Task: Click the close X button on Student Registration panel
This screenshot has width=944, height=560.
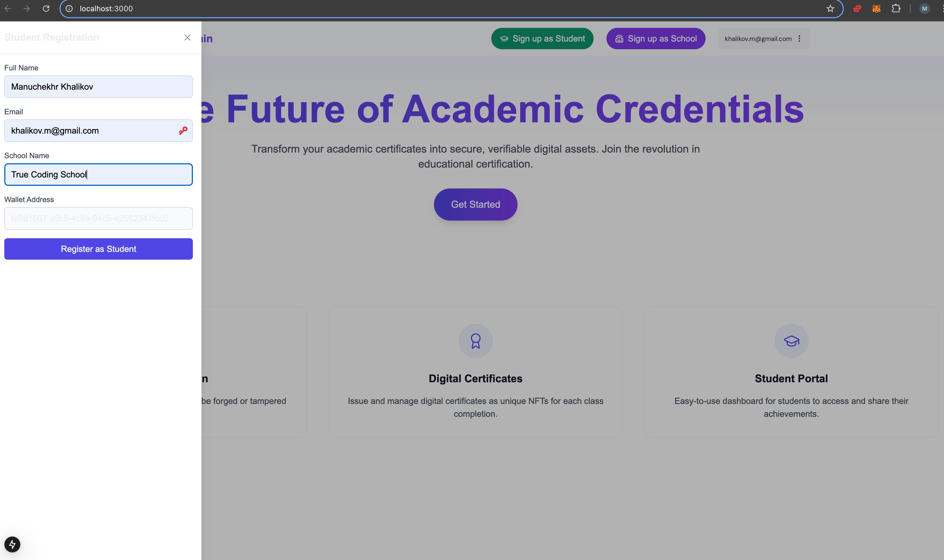Action: pyautogui.click(x=188, y=37)
